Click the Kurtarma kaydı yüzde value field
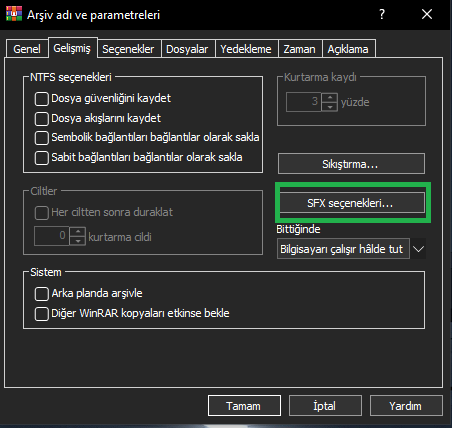 pyautogui.click(x=303, y=102)
